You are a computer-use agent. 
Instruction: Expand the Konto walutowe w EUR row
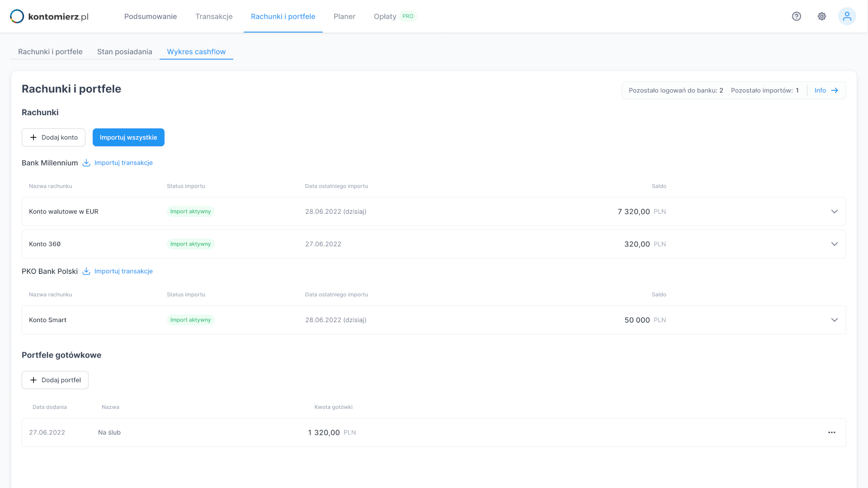(x=834, y=212)
